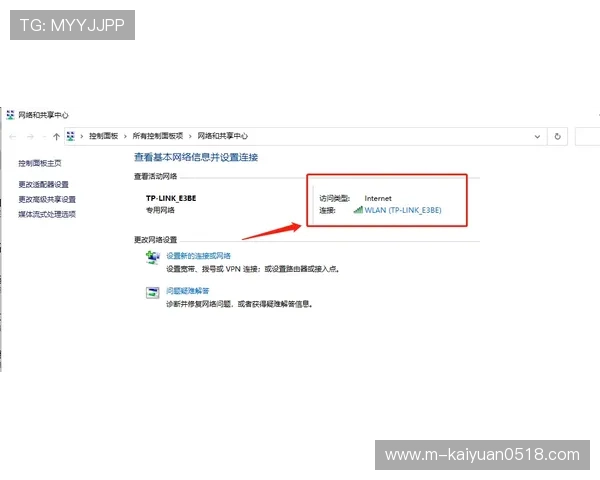
Task: Click the 所有控制面板项 breadcrumb
Action: tap(158, 136)
